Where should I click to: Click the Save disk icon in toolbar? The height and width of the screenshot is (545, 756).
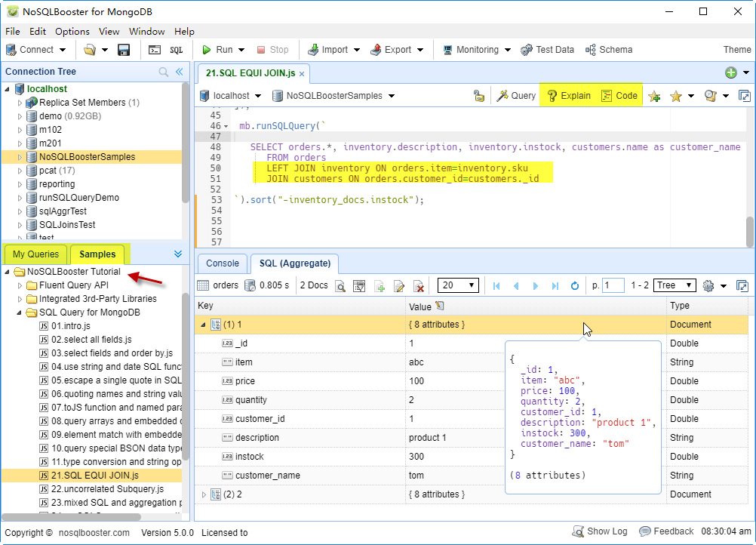[x=124, y=50]
